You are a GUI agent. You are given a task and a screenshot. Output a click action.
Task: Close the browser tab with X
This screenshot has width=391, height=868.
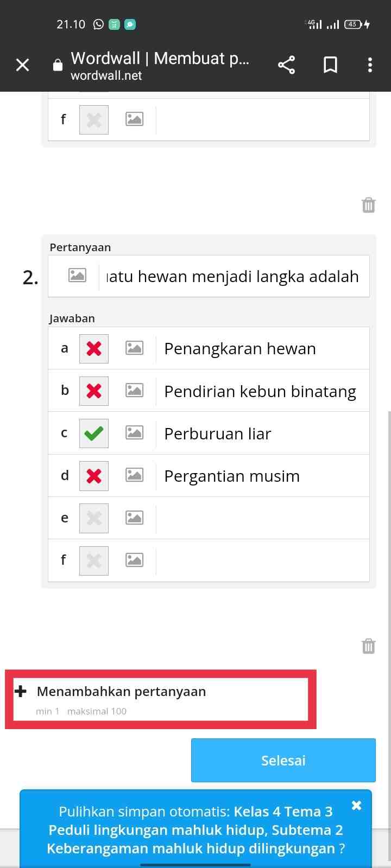coord(22,65)
